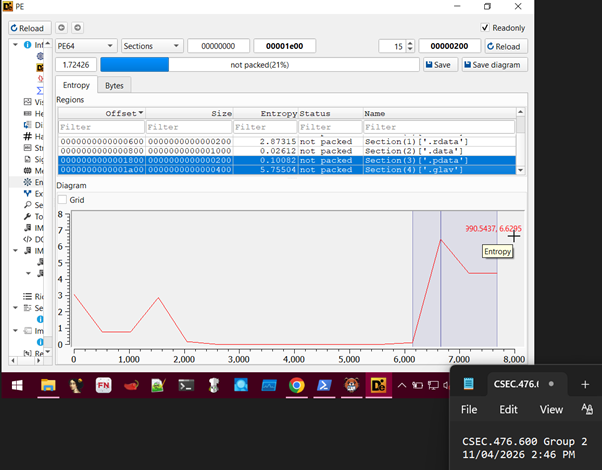Open text formatting icon in Notepad menu bar
The width and height of the screenshot is (602, 470).
coord(587,409)
